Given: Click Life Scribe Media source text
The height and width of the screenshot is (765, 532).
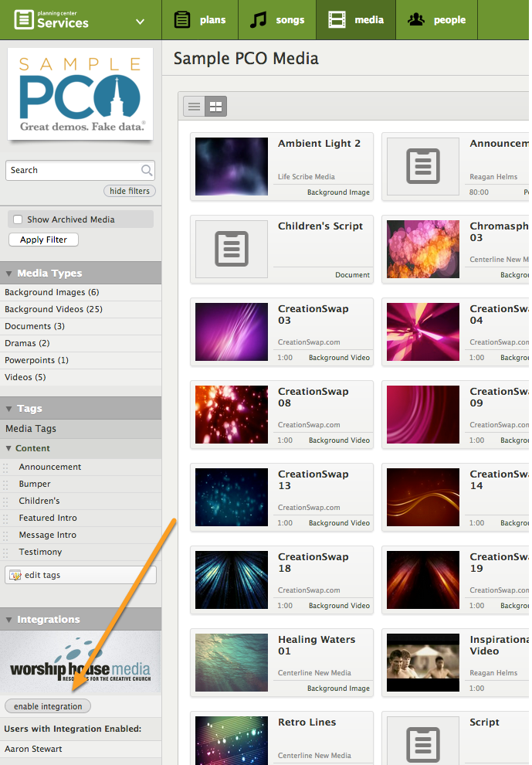Looking at the screenshot, I should 307,177.
